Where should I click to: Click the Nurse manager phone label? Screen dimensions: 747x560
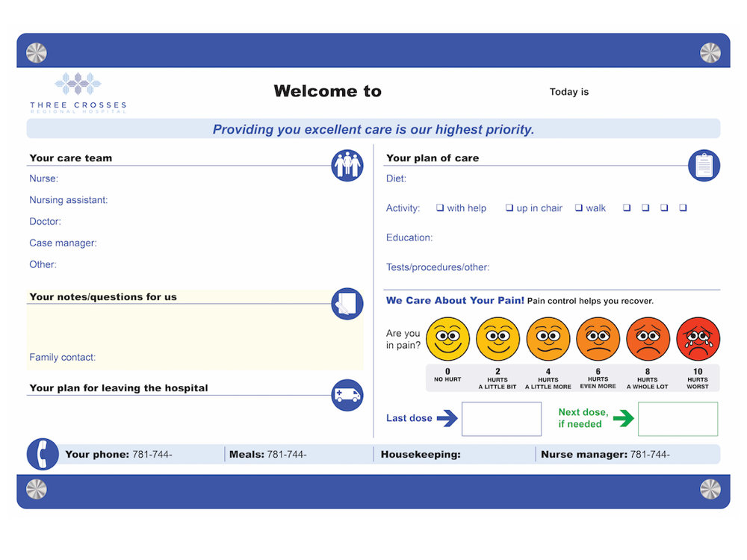coord(583,454)
